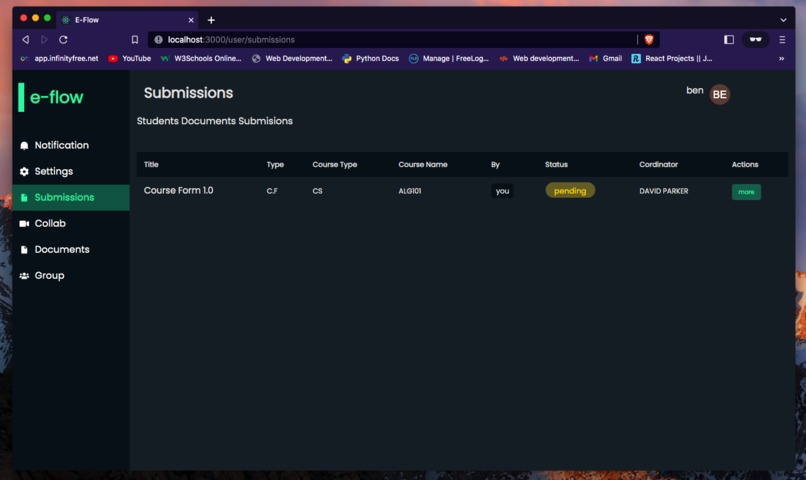Click the more button for Course Form 1.0

click(746, 192)
